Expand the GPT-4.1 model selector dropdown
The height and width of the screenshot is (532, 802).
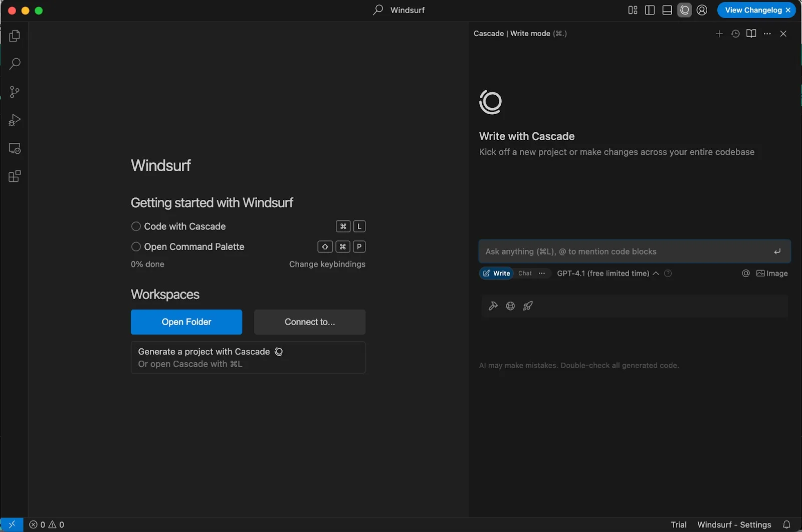point(608,274)
